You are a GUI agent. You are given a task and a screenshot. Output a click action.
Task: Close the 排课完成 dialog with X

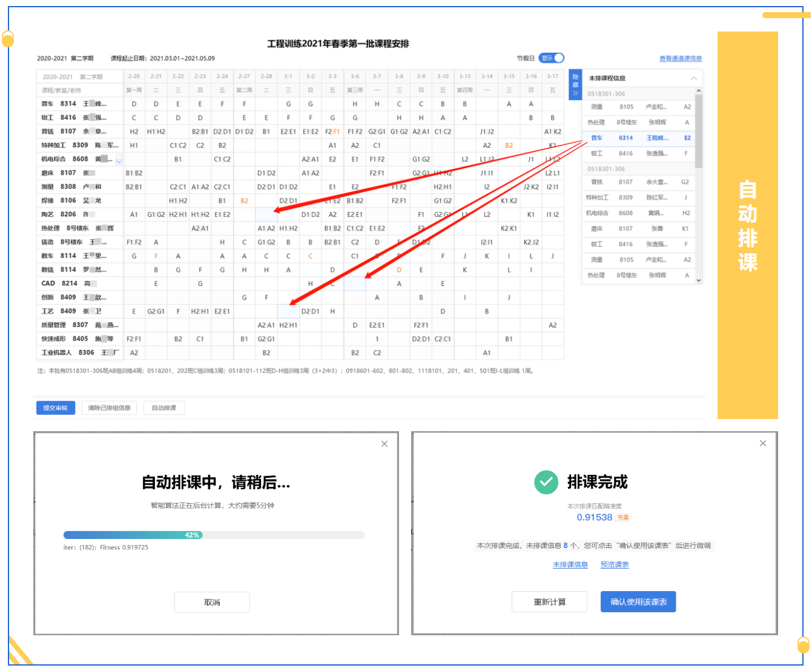(x=763, y=443)
